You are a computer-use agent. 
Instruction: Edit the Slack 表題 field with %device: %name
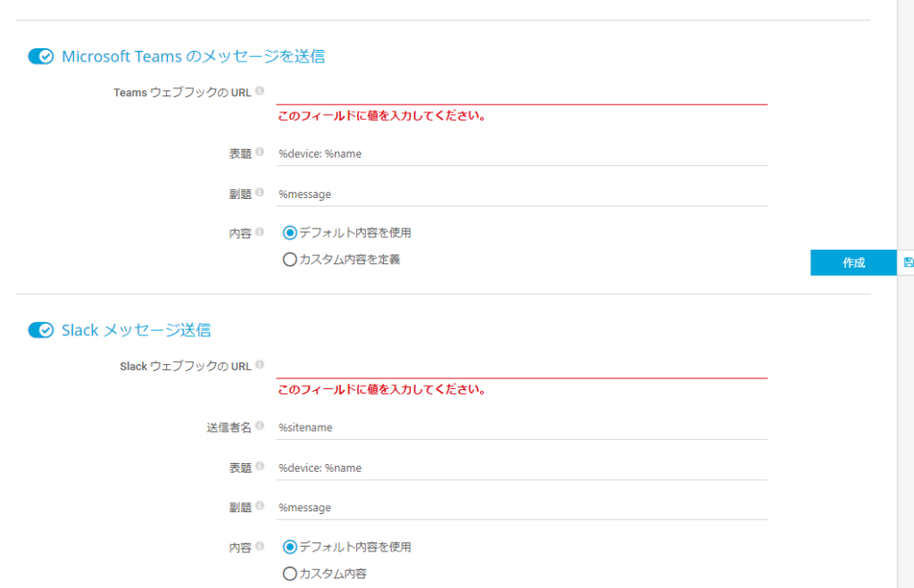pos(521,468)
